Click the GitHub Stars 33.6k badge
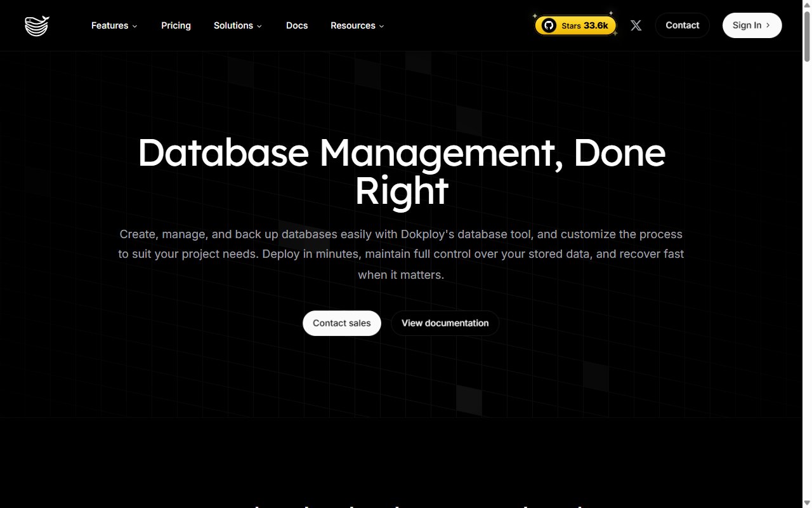 click(575, 25)
